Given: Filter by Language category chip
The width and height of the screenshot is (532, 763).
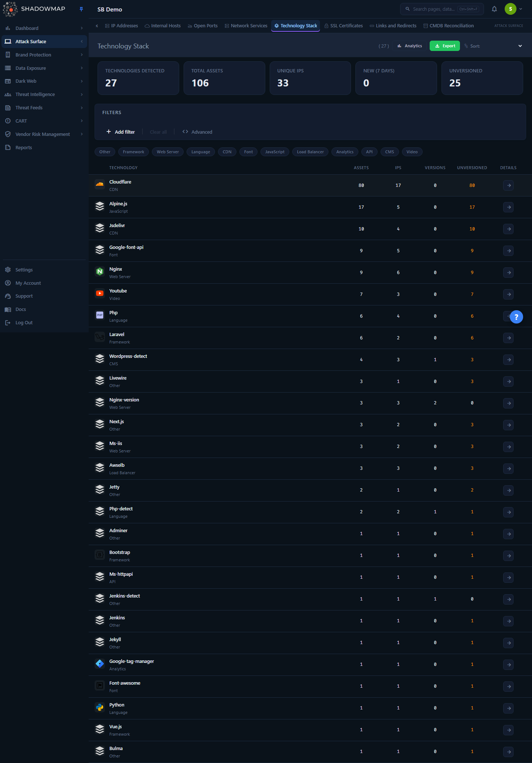Looking at the screenshot, I should coord(201,152).
